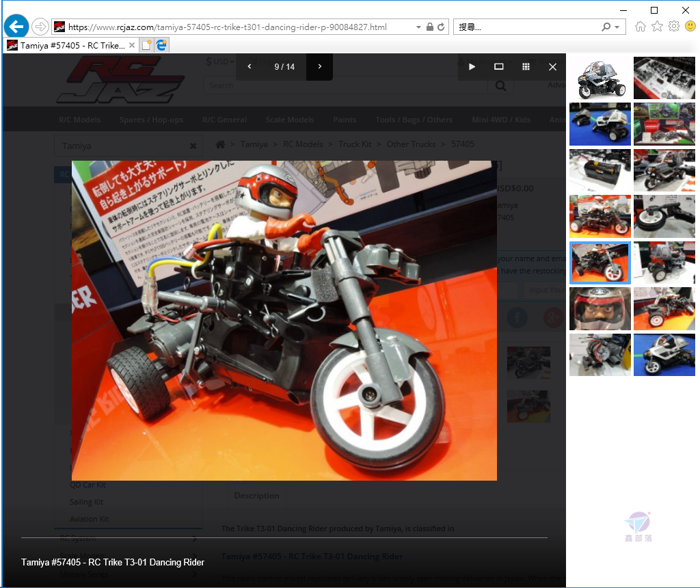The width and height of the screenshot is (700, 588).
Task: Select the trike angled on orange thumbnail
Action: 664,309
